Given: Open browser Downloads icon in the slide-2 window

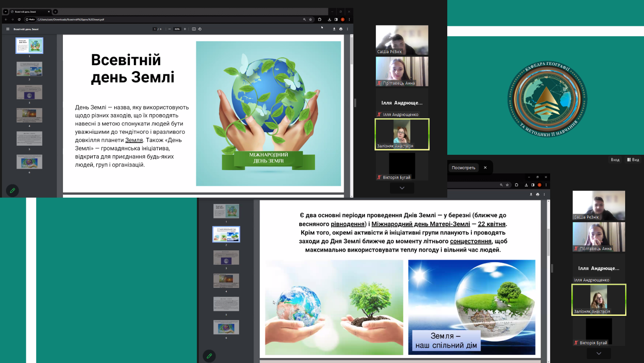Looking at the screenshot, I should pos(526,185).
